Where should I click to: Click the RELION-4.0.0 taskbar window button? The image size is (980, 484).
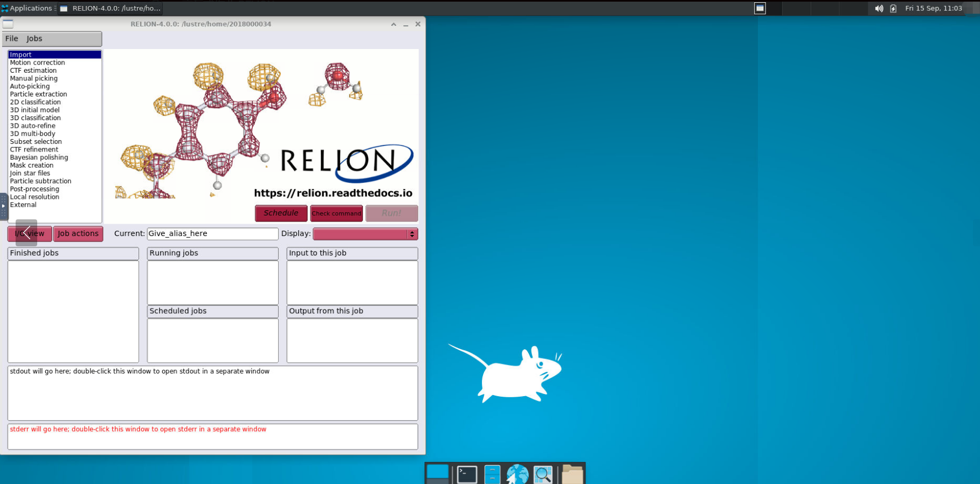coord(111,8)
